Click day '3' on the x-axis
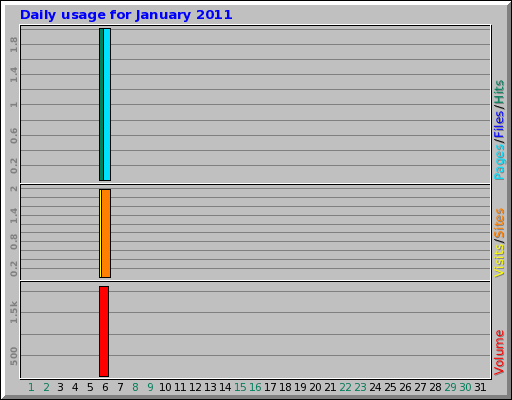 [60, 387]
